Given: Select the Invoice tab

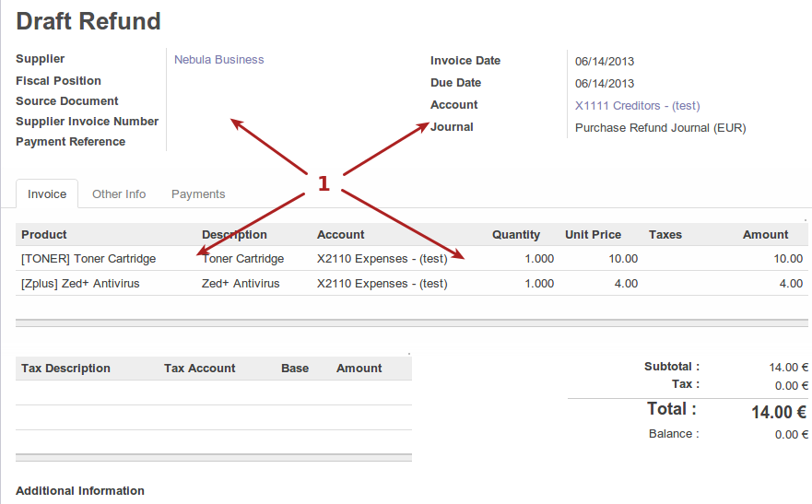Looking at the screenshot, I should [47, 194].
